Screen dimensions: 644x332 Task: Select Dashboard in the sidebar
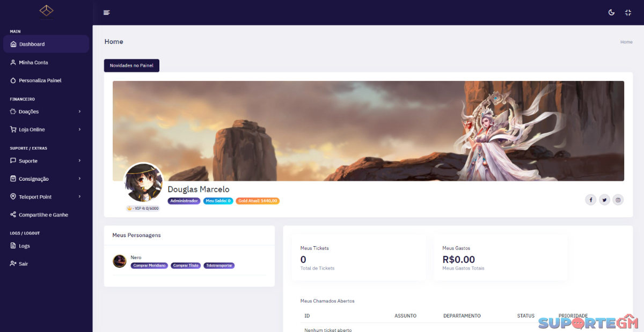46,44
